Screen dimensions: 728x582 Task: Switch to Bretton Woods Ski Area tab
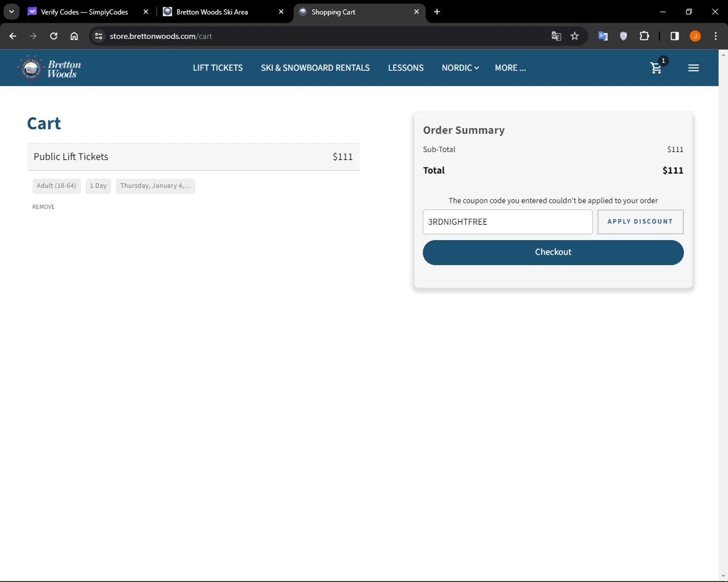(x=212, y=12)
